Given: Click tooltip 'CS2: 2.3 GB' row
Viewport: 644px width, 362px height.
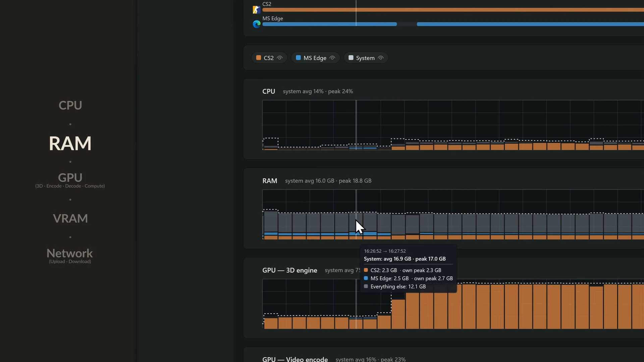Looking at the screenshot, I should [x=402, y=270].
